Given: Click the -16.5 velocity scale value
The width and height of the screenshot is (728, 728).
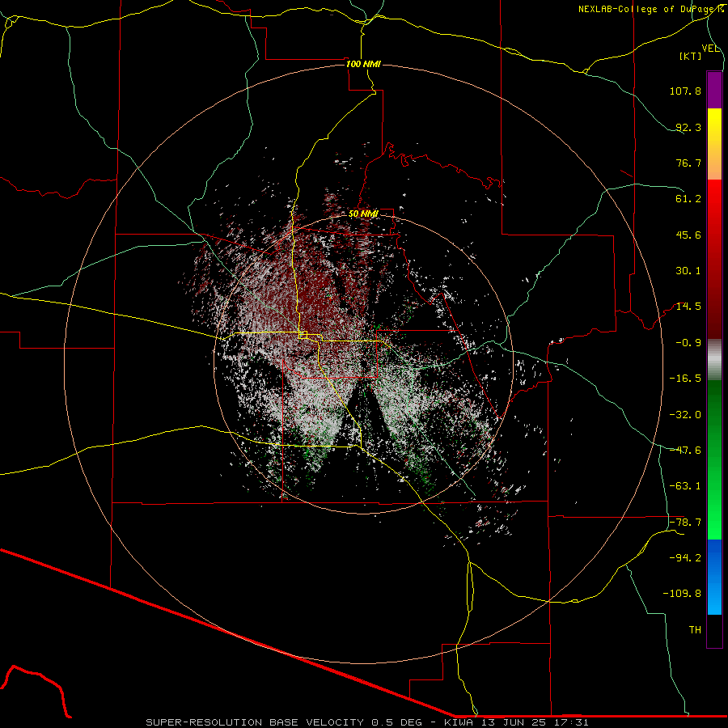Looking at the screenshot, I should pos(685,379).
